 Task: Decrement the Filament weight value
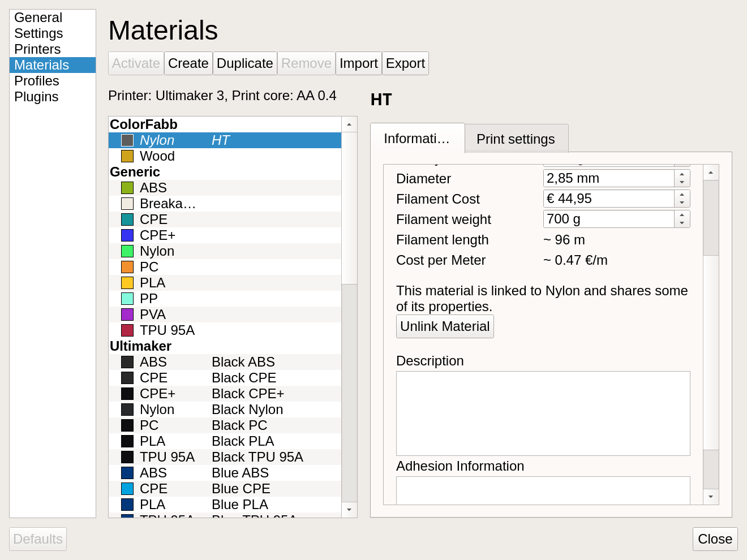(683, 222)
